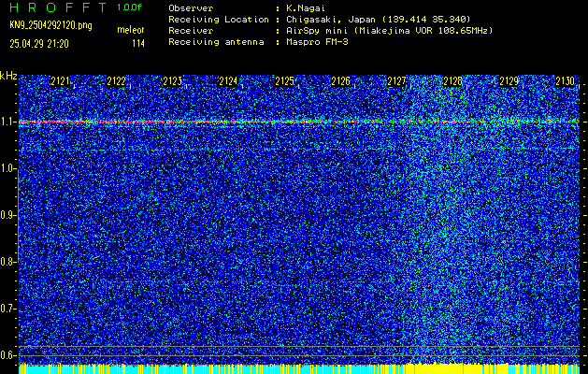588x374 pixels.
Task: Click the yellow signal level bar at the bottom
Action: (x=299, y=368)
